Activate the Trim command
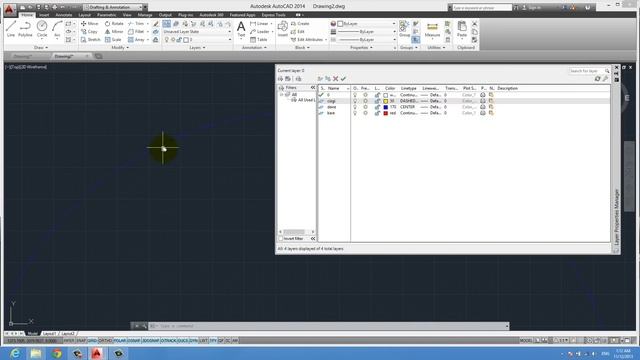The height and width of the screenshot is (360, 640). point(136,24)
